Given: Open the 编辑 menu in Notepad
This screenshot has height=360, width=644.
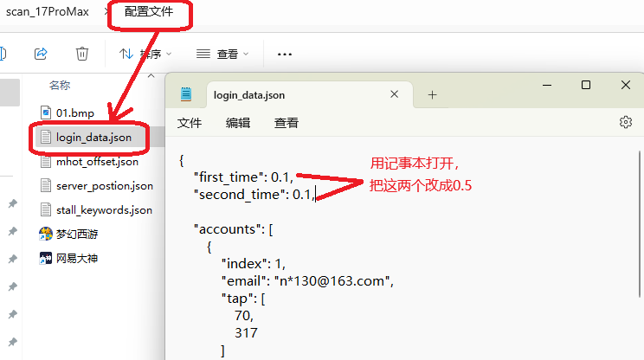Looking at the screenshot, I should [x=238, y=123].
